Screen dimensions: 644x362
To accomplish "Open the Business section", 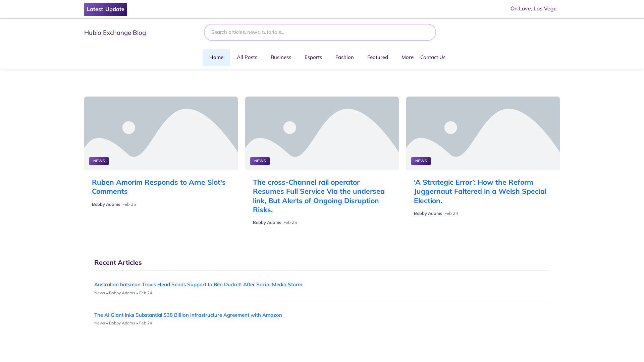I will click(x=281, y=57).
